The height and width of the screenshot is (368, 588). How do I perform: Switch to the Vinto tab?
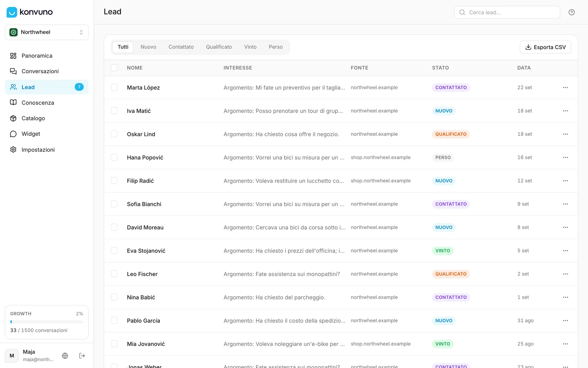click(250, 47)
